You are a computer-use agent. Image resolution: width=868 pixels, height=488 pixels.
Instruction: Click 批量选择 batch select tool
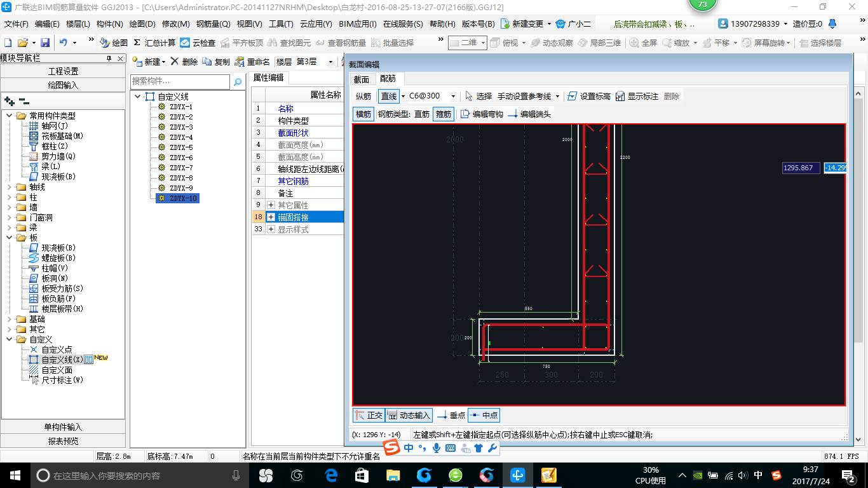392,43
